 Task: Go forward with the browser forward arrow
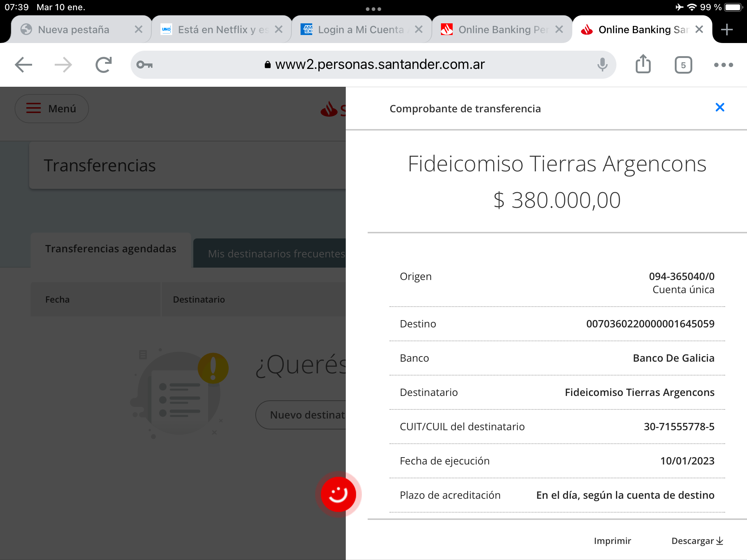point(63,65)
